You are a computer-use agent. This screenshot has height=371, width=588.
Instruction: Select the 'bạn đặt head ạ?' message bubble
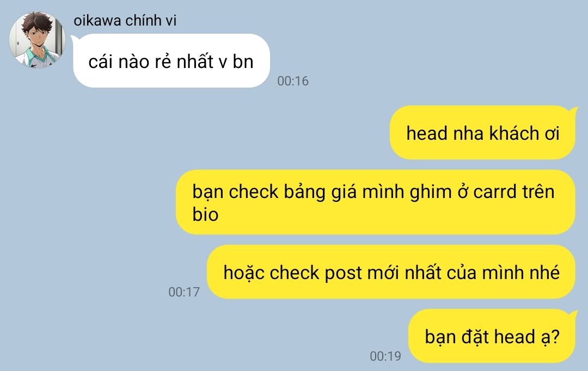pyautogui.click(x=492, y=336)
